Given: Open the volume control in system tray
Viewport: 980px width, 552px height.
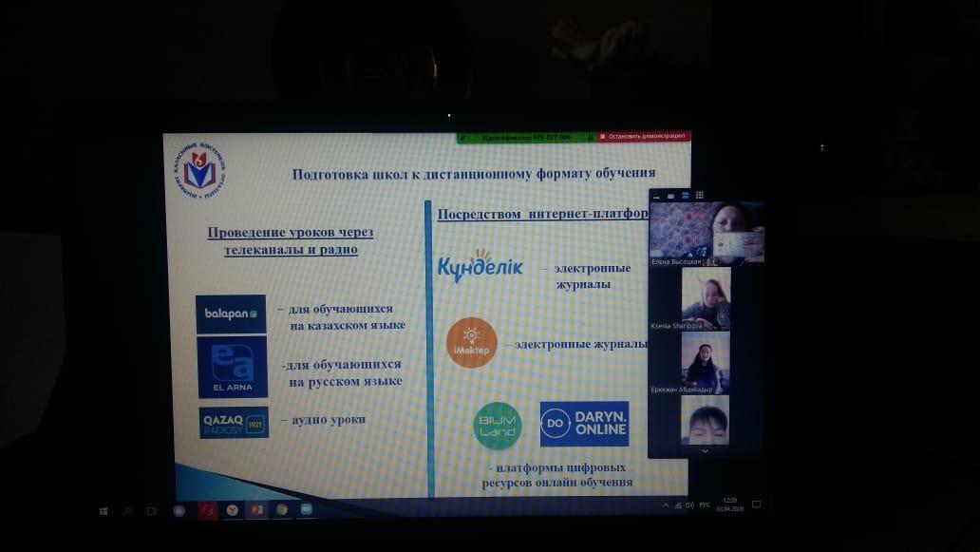Looking at the screenshot, I should pyautogui.click(x=690, y=505).
